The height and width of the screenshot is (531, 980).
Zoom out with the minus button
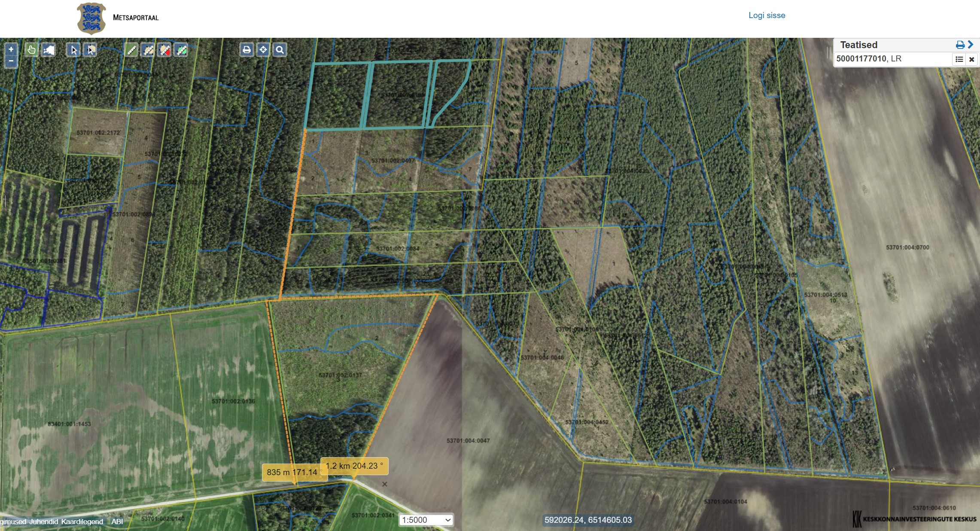11,61
